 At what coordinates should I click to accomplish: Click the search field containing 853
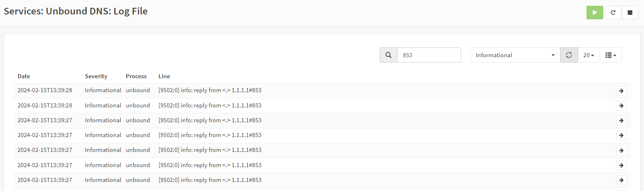click(x=429, y=55)
